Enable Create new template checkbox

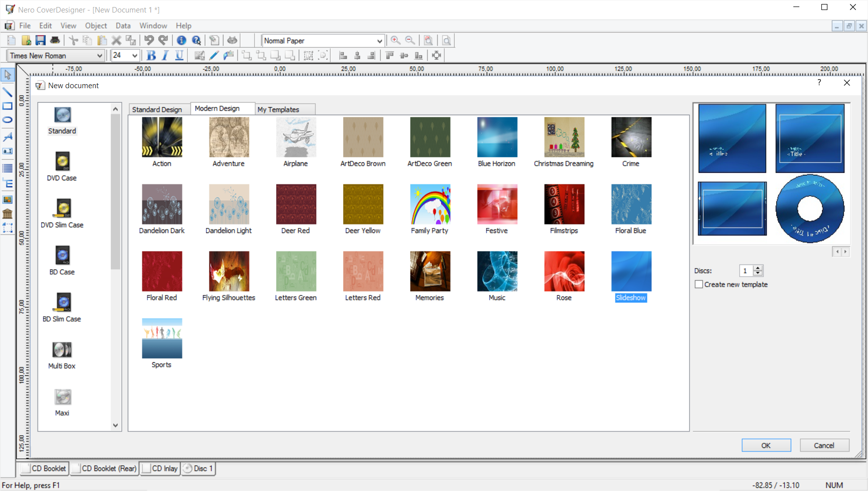tap(699, 285)
